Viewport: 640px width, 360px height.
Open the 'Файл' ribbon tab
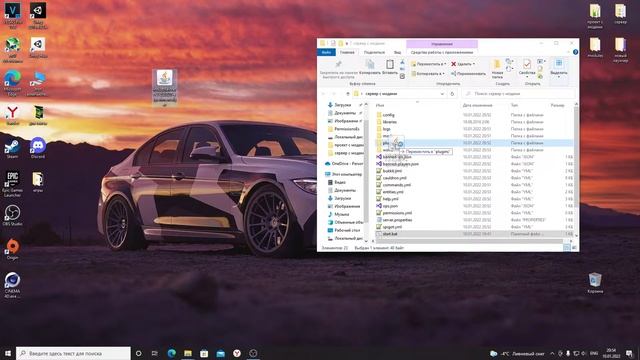(x=326, y=52)
